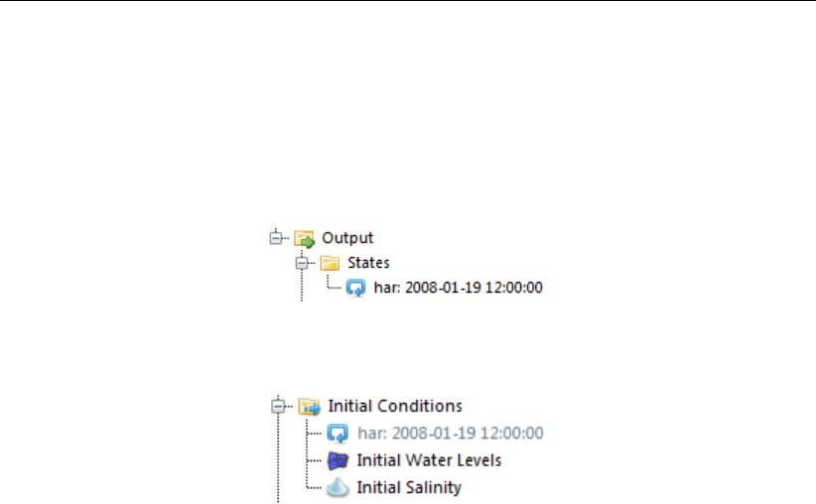
Task: Collapse the Initial Conditions node
Action: 279,406
